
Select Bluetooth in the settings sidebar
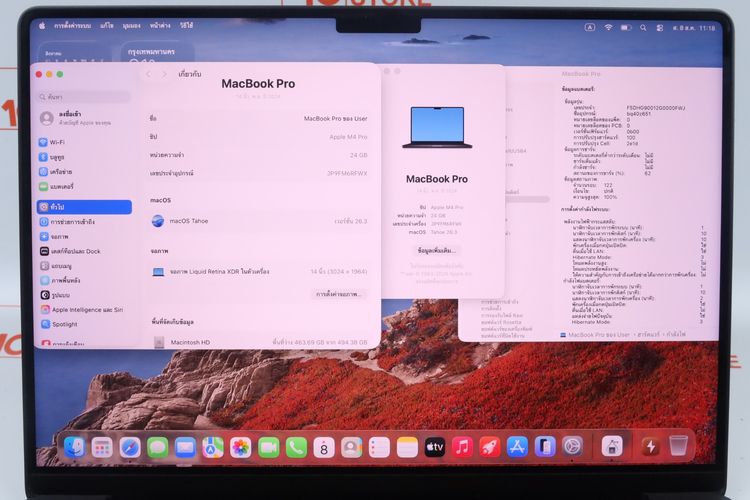(x=84, y=157)
